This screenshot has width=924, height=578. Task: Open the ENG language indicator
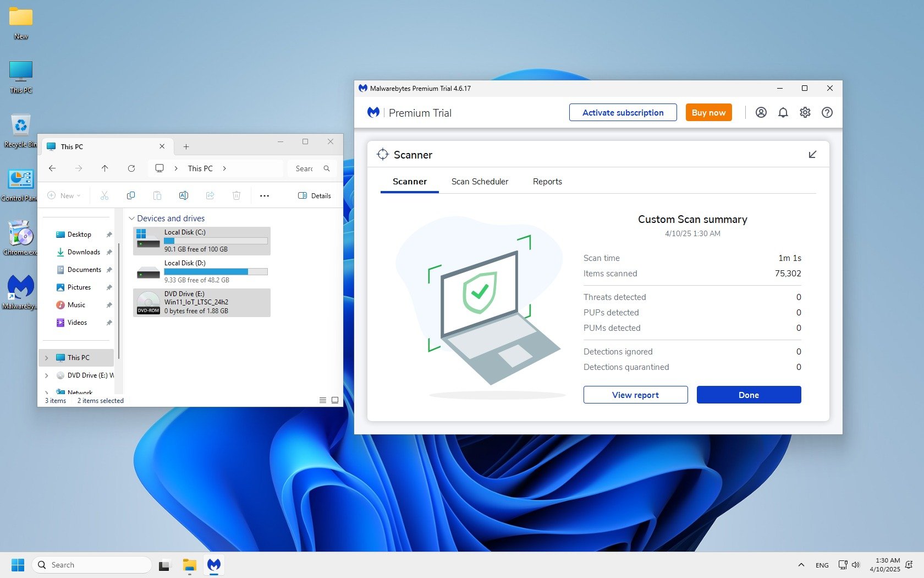pos(822,565)
